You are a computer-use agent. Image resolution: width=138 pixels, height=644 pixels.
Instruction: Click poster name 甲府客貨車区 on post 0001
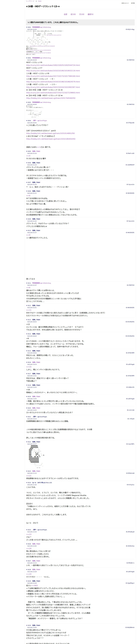point(36,27)
